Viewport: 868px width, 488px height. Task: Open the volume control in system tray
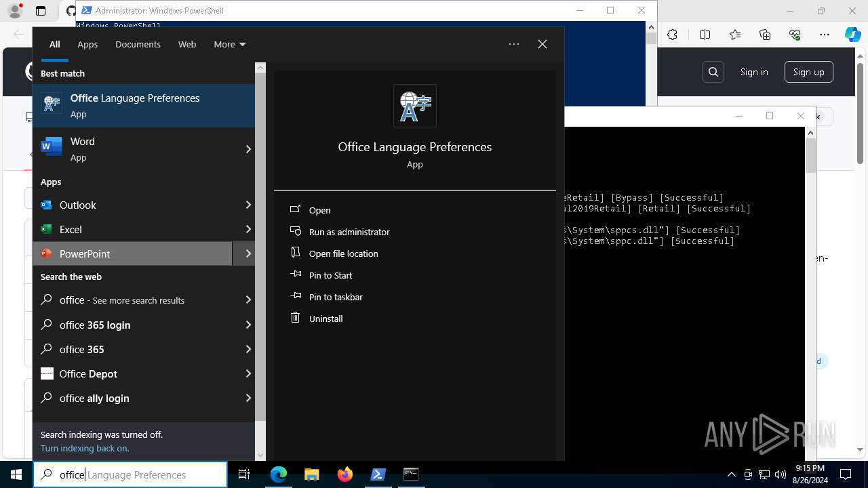(780, 474)
